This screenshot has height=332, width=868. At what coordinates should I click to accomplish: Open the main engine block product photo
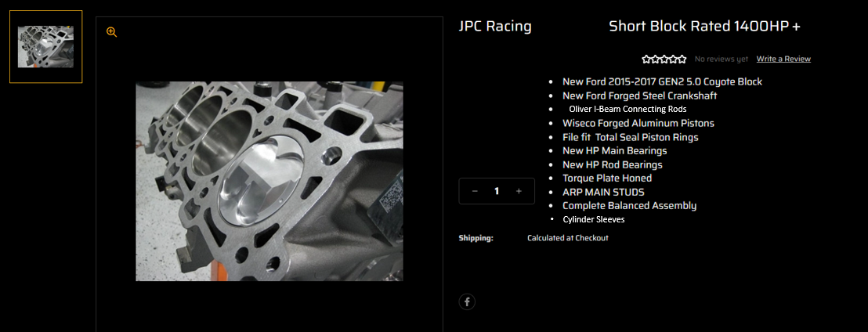pos(269,182)
